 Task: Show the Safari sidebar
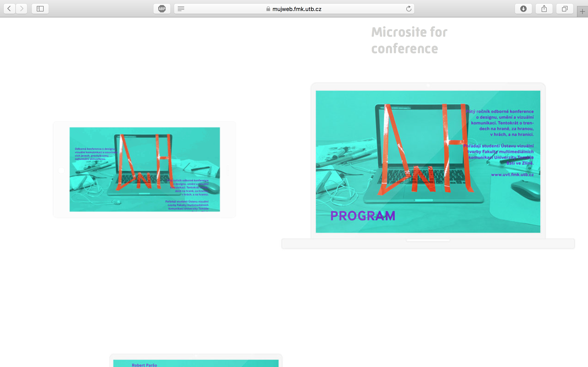40,9
